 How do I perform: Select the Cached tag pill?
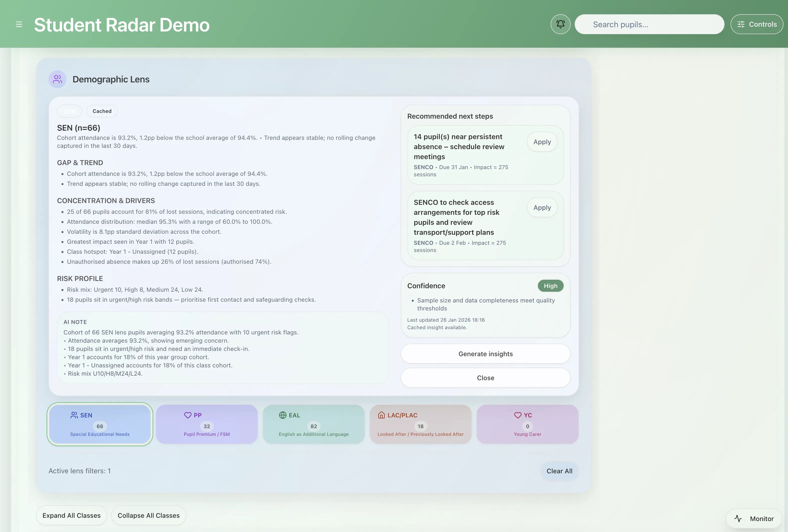click(x=102, y=111)
